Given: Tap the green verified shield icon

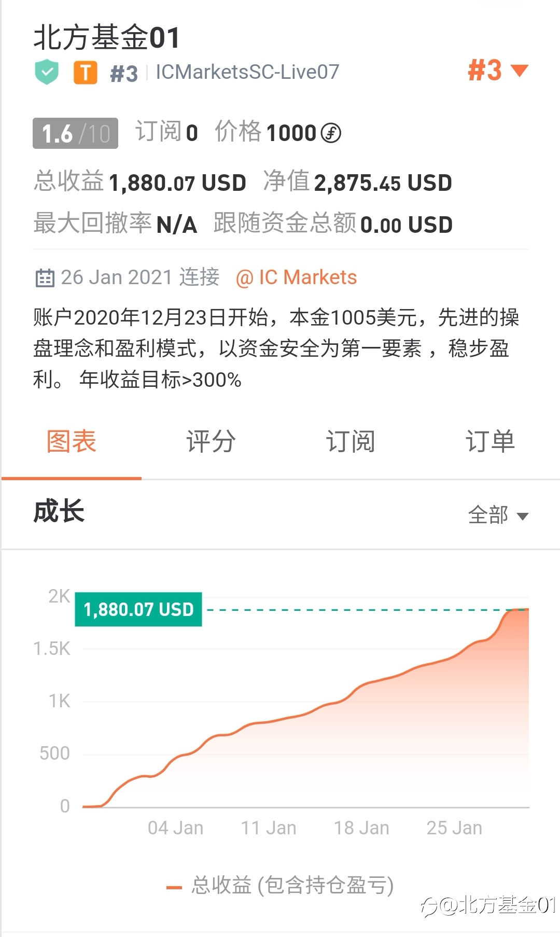Looking at the screenshot, I should pos(47,72).
